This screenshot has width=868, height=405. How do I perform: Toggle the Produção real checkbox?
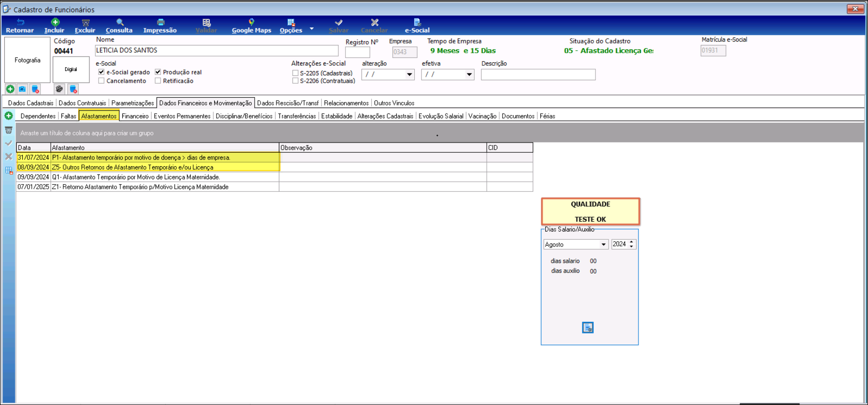(x=158, y=72)
